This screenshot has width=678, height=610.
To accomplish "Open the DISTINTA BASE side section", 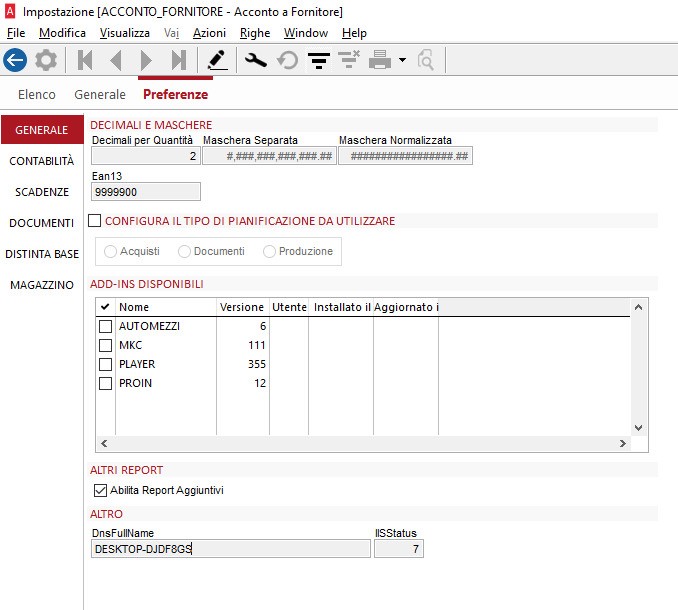I will (42, 254).
